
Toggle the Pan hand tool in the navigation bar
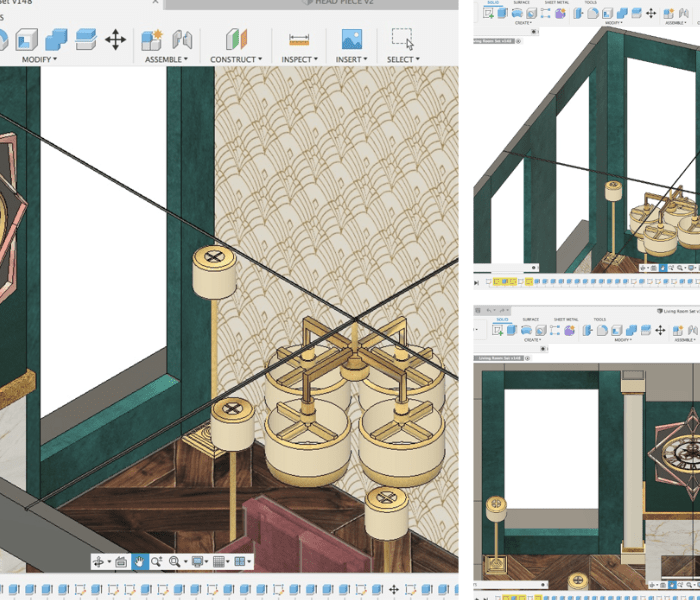pyautogui.click(x=139, y=562)
